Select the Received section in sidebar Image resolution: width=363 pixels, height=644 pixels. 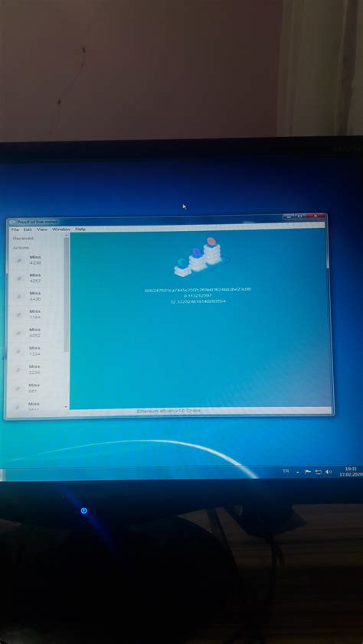coord(23,238)
